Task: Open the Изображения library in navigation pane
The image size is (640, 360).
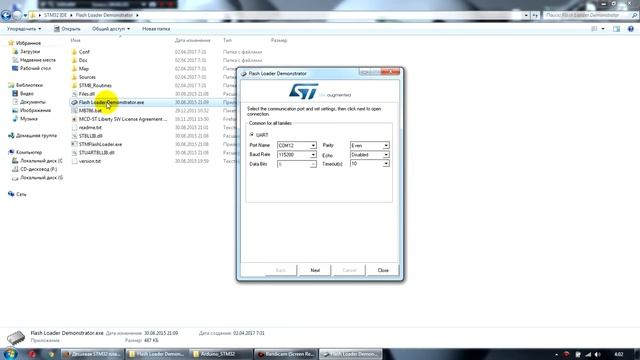Action: pyautogui.click(x=32, y=110)
